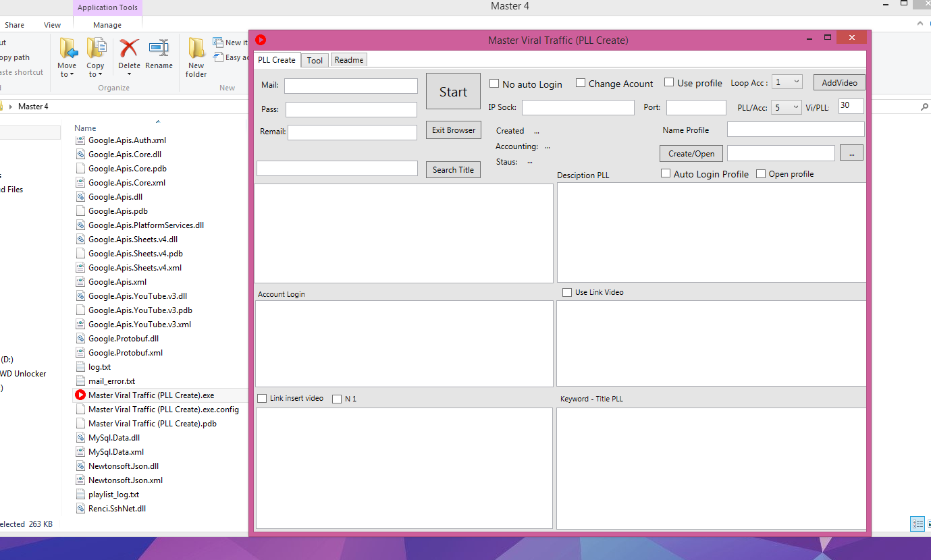
Task: Select Master Viral Traffic (PLL Create).exe.config file
Action: [163, 410]
